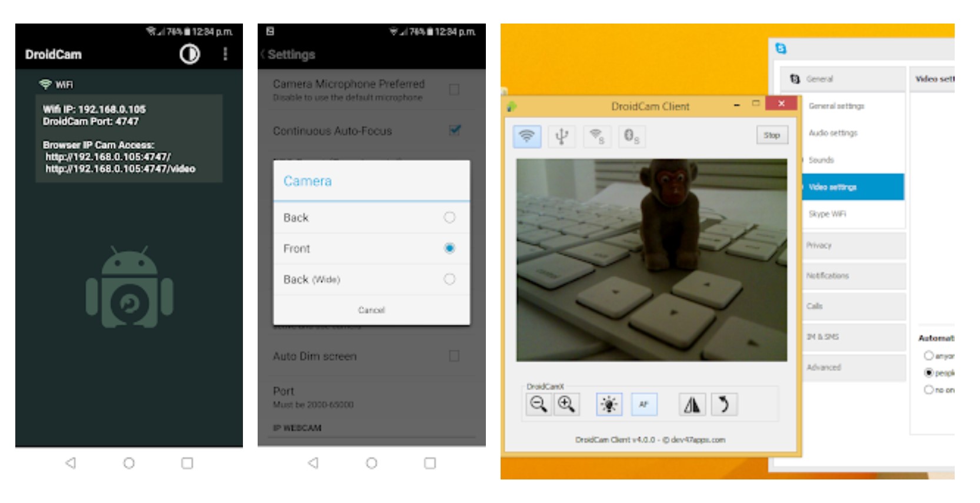Image resolution: width=980 pixels, height=503 pixels.
Task: Tap the Back navigation triangle under Settings screen
Action: point(314,463)
